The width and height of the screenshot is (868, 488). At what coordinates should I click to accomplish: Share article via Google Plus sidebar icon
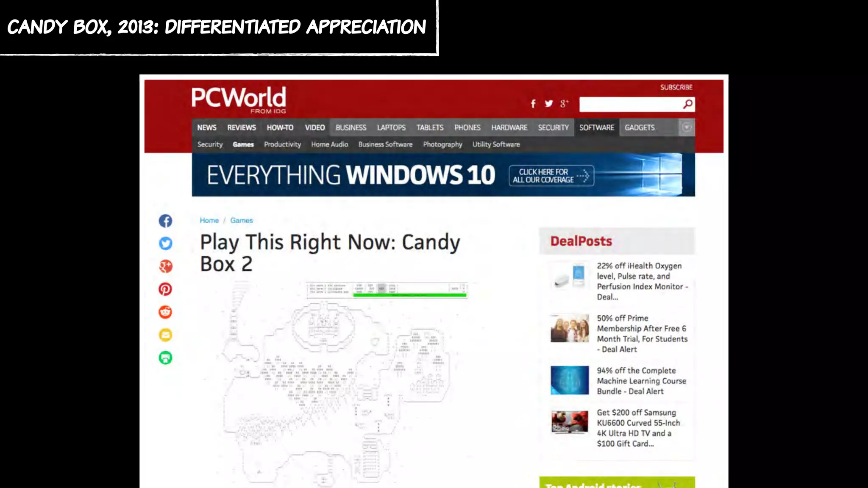coord(165,266)
